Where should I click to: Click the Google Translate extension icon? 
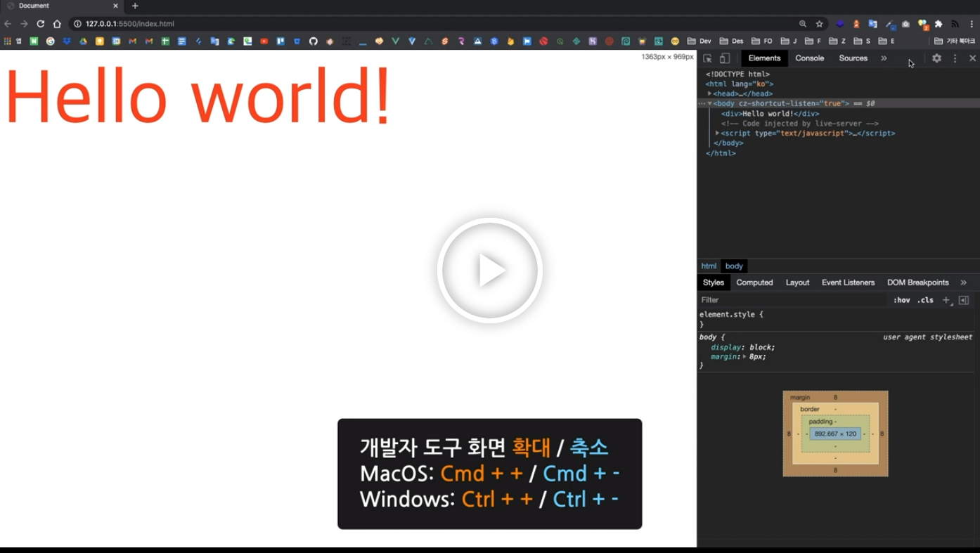coord(872,24)
